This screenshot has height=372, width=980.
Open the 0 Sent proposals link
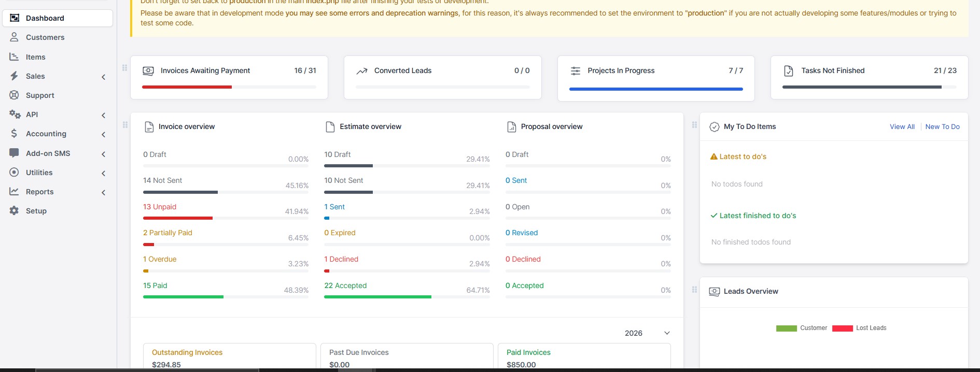coord(516,180)
